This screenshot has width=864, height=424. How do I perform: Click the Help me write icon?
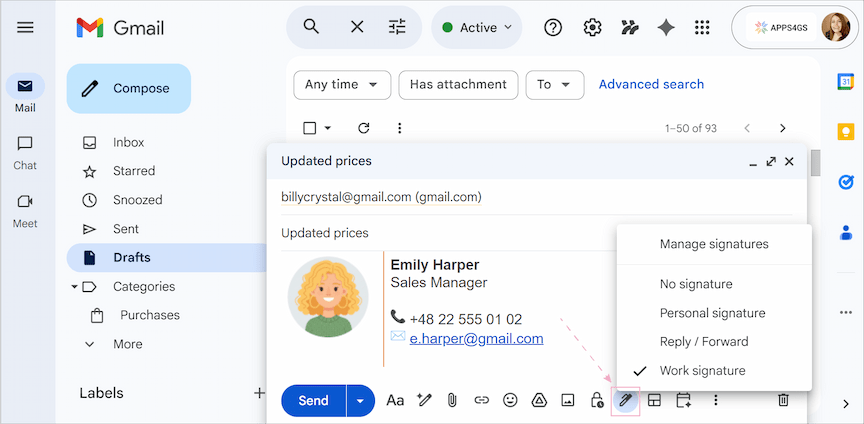pyautogui.click(x=424, y=401)
